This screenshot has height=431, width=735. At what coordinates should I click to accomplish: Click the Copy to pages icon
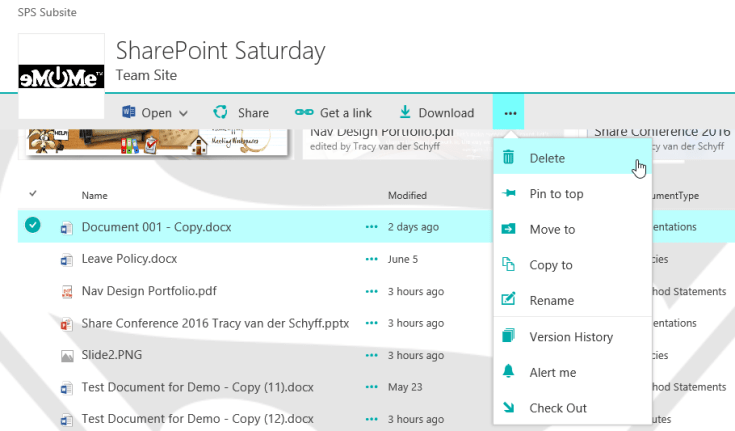509,265
